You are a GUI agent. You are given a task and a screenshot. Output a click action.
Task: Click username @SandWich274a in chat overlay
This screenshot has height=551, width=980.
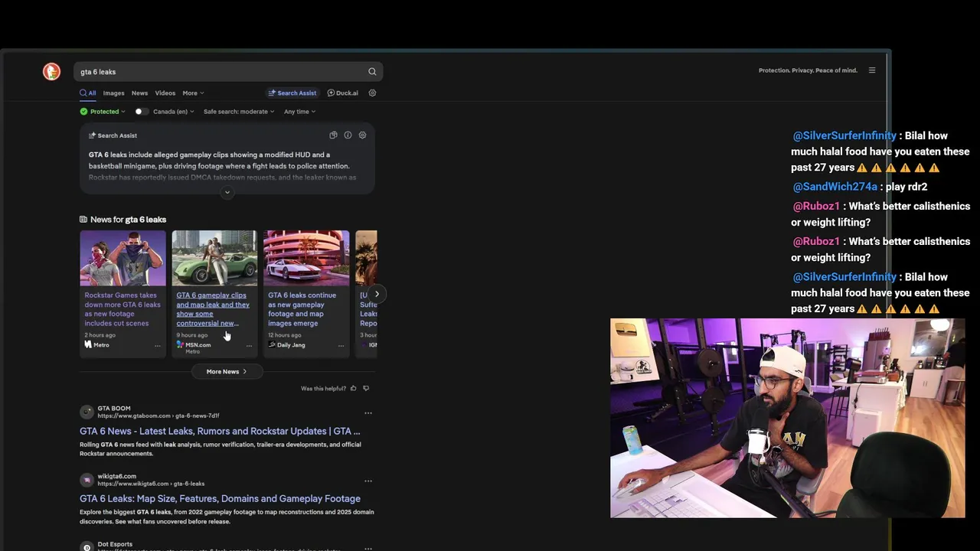click(x=835, y=187)
